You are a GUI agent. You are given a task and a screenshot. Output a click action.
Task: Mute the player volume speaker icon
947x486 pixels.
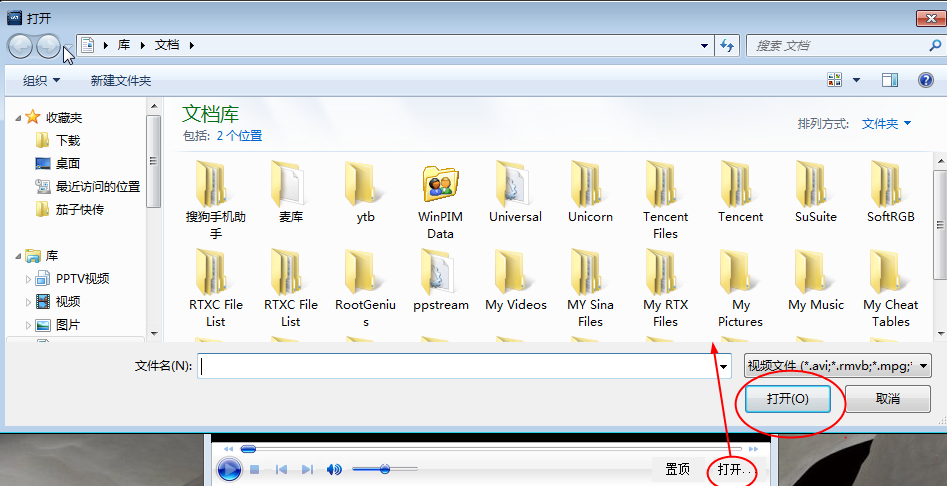334,469
